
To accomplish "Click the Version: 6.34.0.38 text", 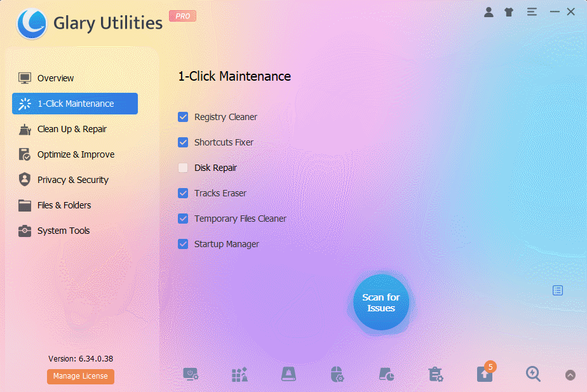I will tap(81, 359).
